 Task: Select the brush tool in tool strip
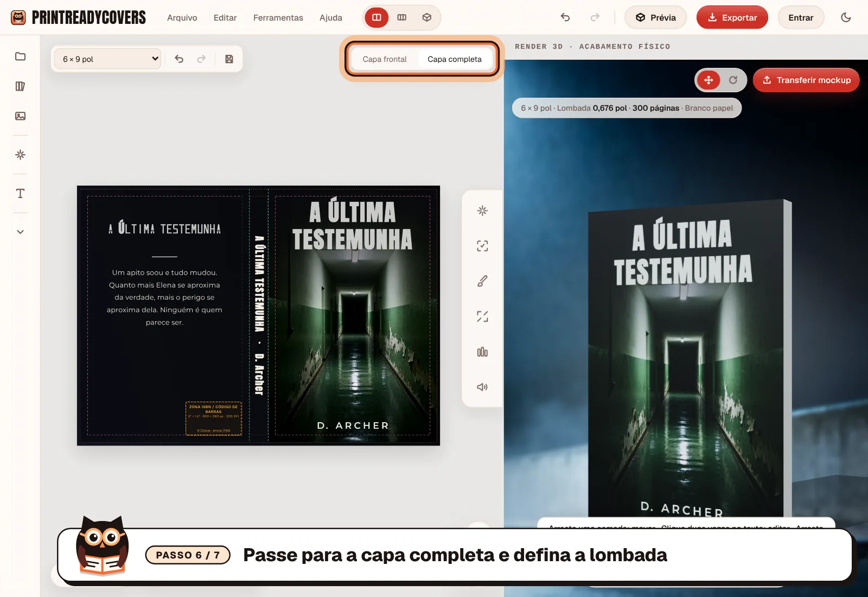point(482,281)
